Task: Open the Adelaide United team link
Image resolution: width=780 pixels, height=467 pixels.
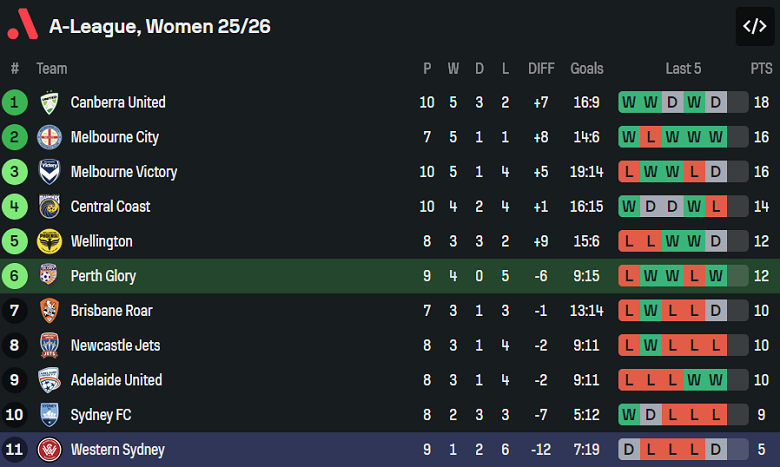Action: [116, 380]
